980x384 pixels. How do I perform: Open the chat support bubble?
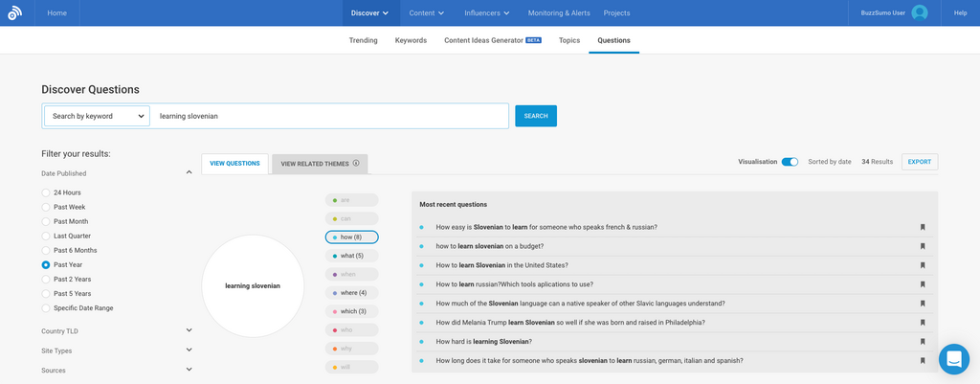(953, 359)
